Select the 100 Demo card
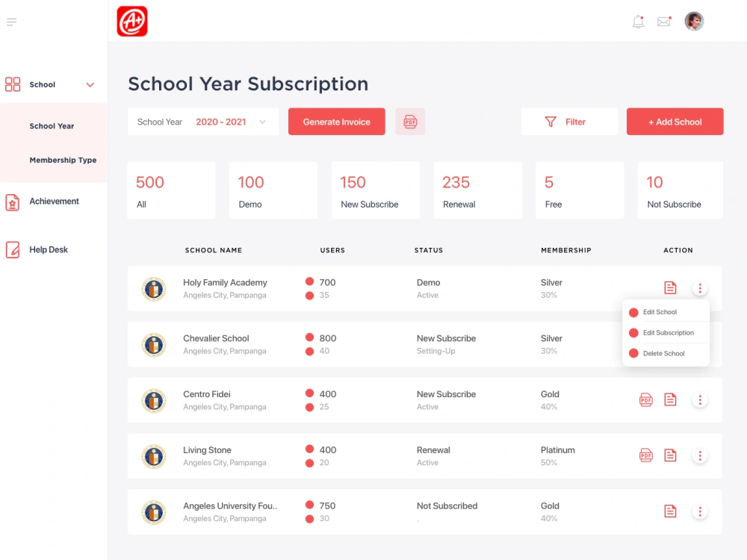The height and width of the screenshot is (560, 747). [x=273, y=190]
